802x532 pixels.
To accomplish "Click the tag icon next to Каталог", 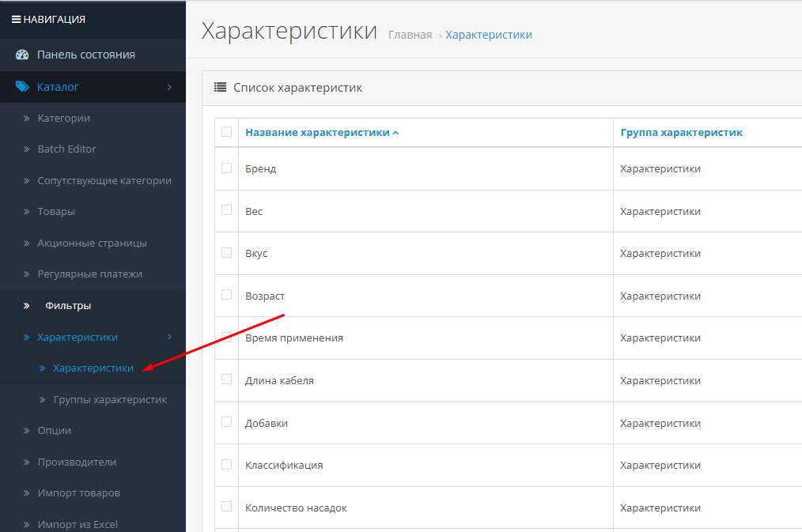I will pyautogui.click(x=22, y=87).
